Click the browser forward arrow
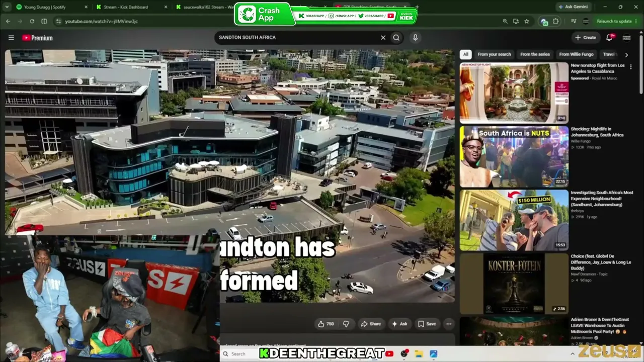The width and height of the screenshot is (644, 362). [20, 21]
